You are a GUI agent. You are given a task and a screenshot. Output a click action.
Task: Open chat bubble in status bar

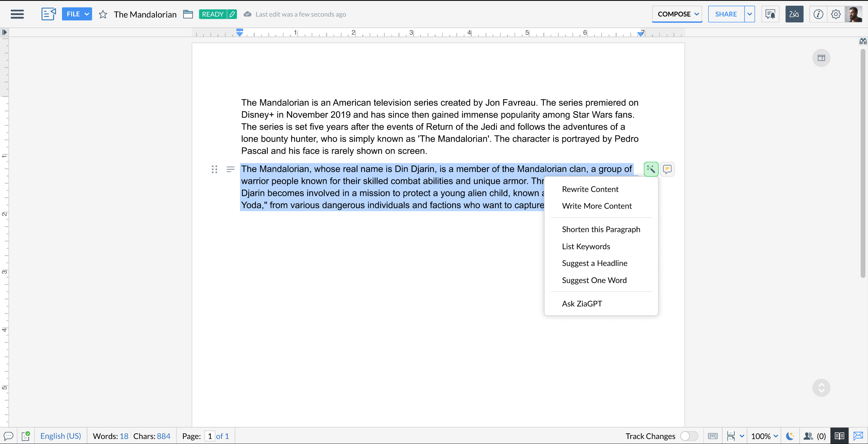[x=8, y=436]
